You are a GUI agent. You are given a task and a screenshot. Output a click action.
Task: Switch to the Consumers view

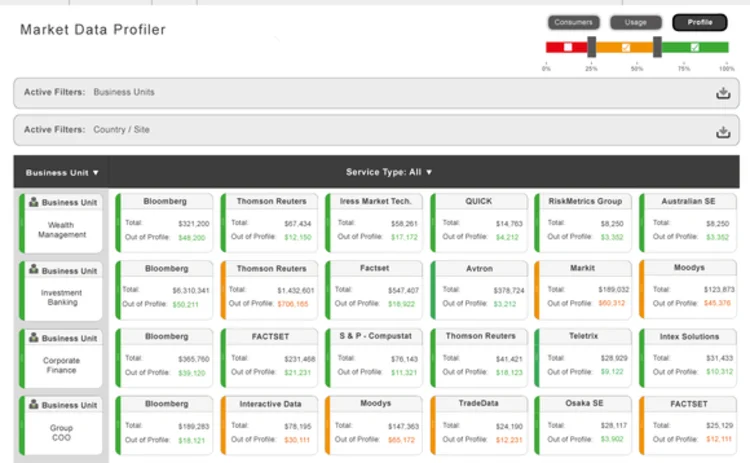(x=574, y=22)
